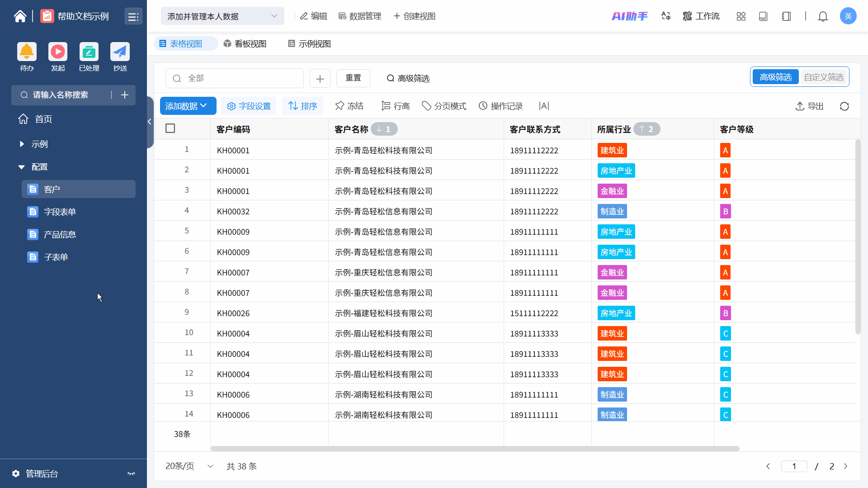Image resolution: width=868 pixels, height=488 pixels.
Task: Expand the 添加数据 dropdown button
Action: pyautogui.click(x=188, y=106)
